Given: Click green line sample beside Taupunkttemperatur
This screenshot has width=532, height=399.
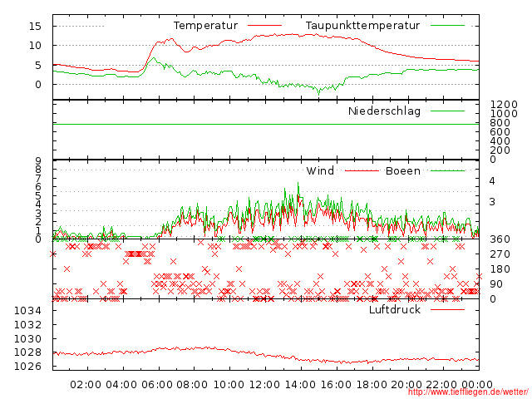Looking at the screenshot, I should [x=447, y=26].
